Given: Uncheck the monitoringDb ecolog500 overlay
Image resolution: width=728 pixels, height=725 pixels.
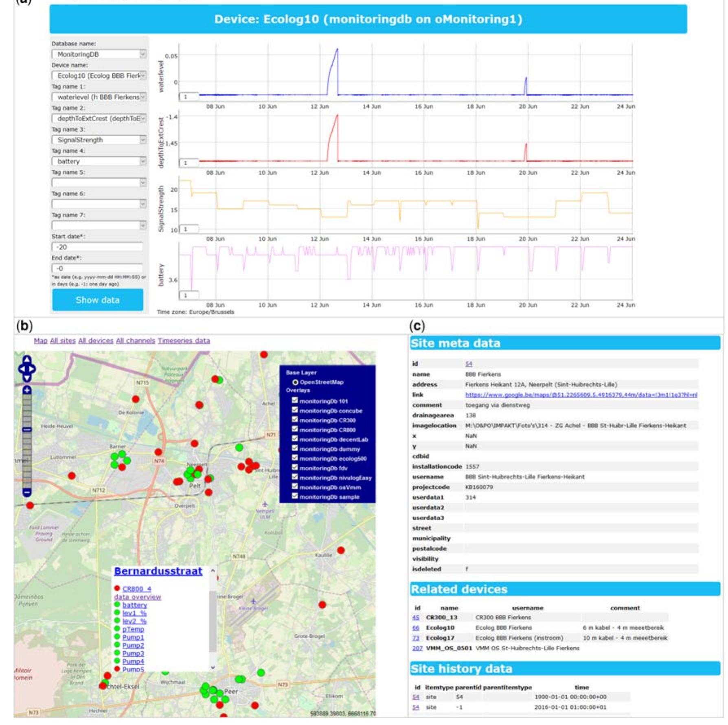Looking at the screenshot, I should tap(295, 458).
